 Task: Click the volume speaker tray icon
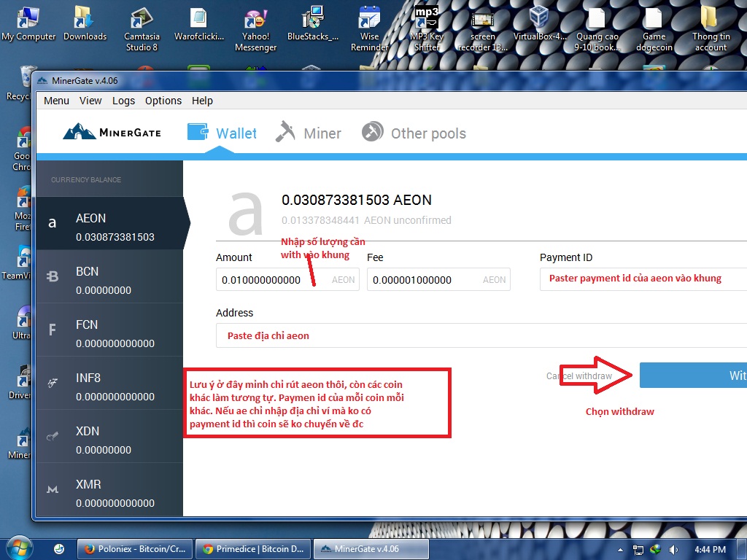tap(673, 549)
